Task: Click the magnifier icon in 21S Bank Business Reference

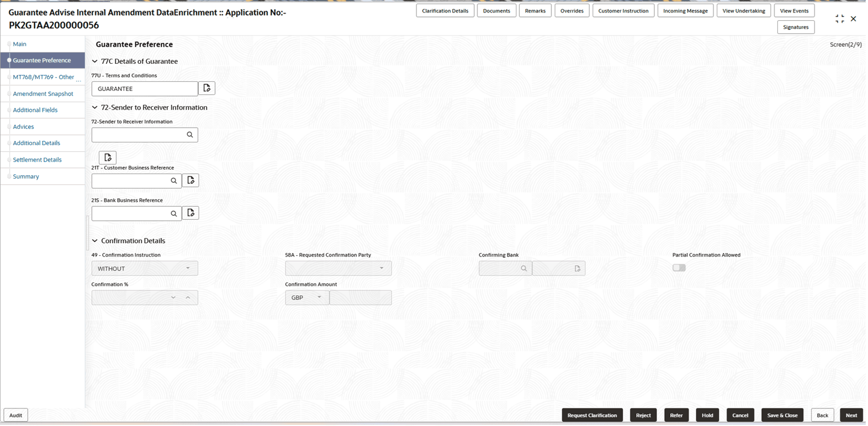Action: click(174, 213)
